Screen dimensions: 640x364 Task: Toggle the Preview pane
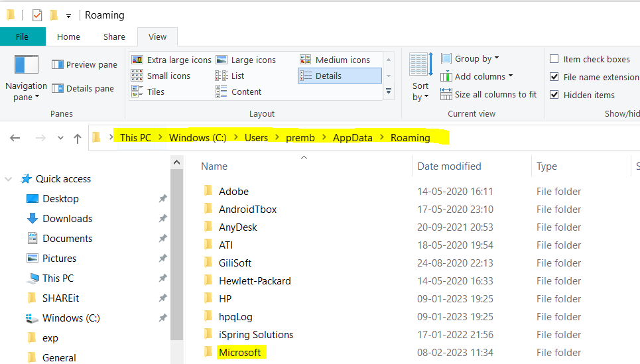(84, 64)
